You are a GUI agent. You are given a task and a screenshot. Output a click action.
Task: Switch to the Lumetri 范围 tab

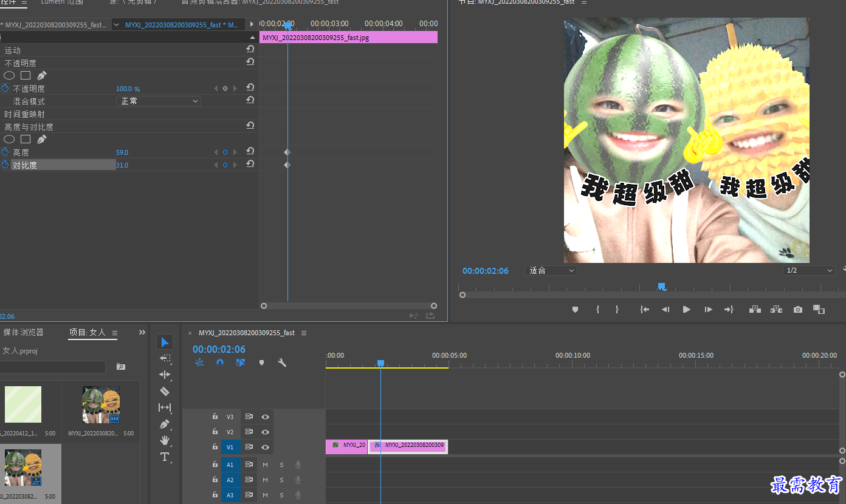tap(62, 2)
